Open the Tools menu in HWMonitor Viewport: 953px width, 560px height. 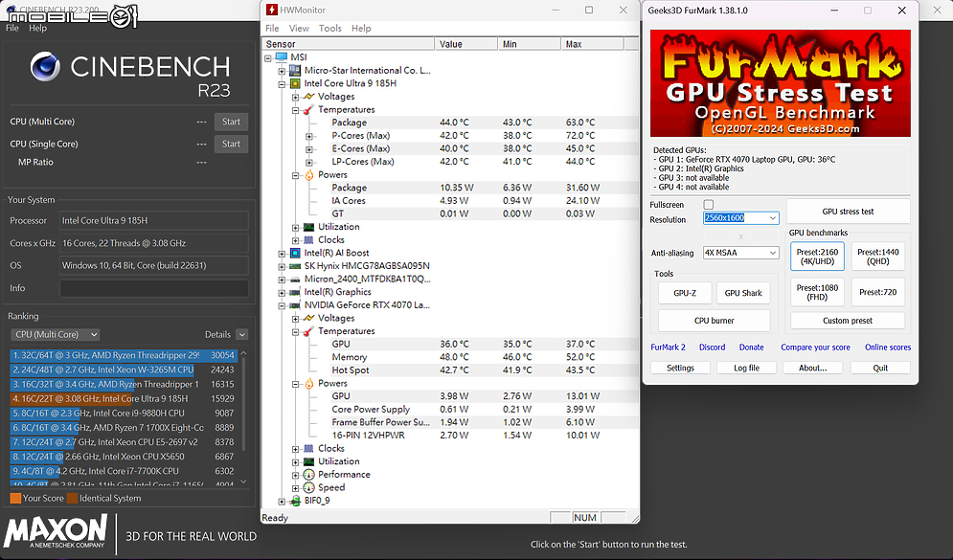pyautogui.click(x=330, y=29)
